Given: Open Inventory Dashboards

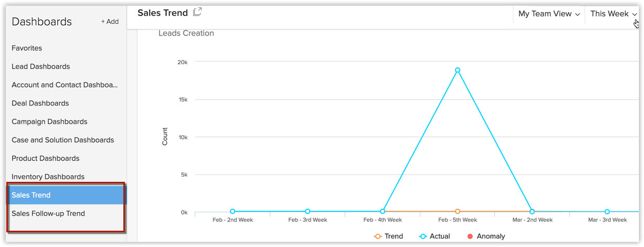Looking at the screenshot, I should [48, 177].
